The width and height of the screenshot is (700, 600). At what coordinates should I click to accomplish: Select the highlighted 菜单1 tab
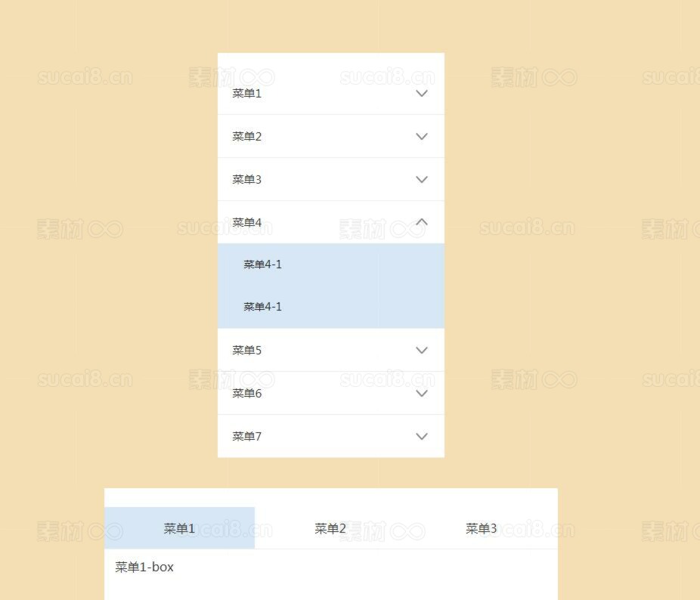coord(179,529)
